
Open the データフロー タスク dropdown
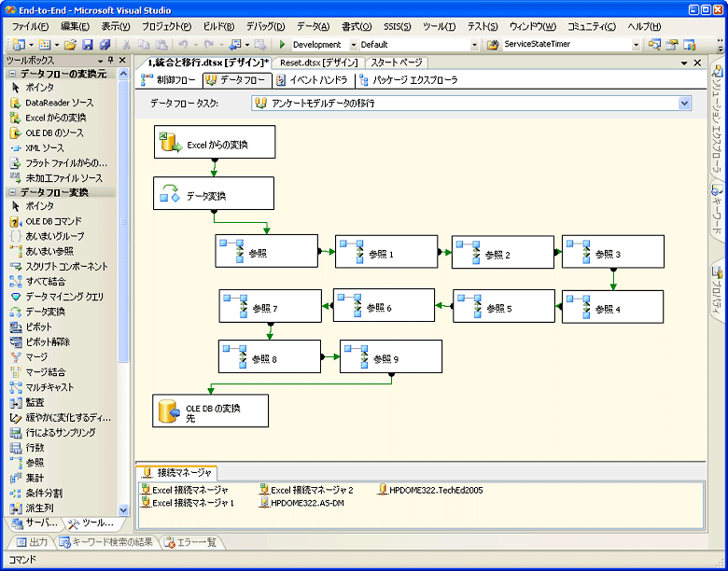(685, 103)
